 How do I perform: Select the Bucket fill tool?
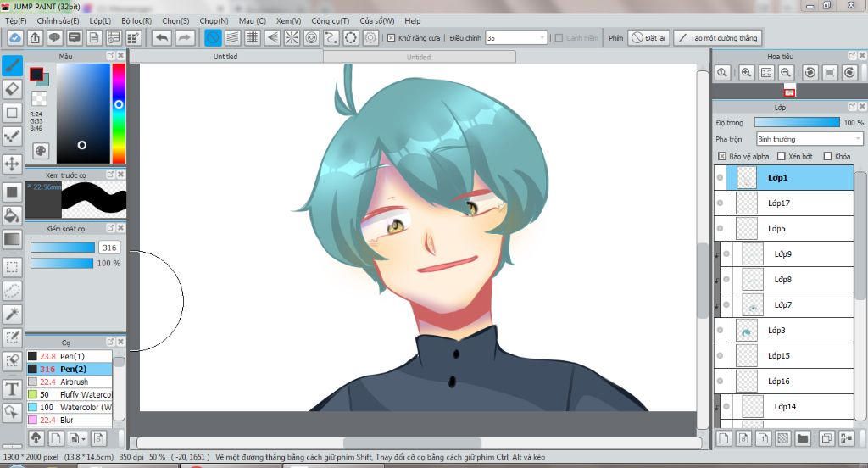(x=12, y=215)
